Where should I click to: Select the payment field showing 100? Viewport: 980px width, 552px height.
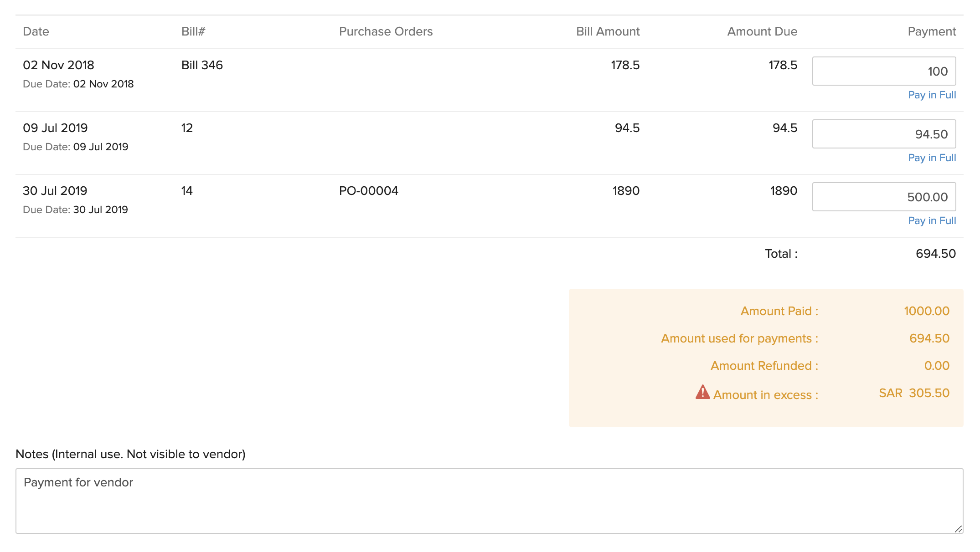[884, 71]
